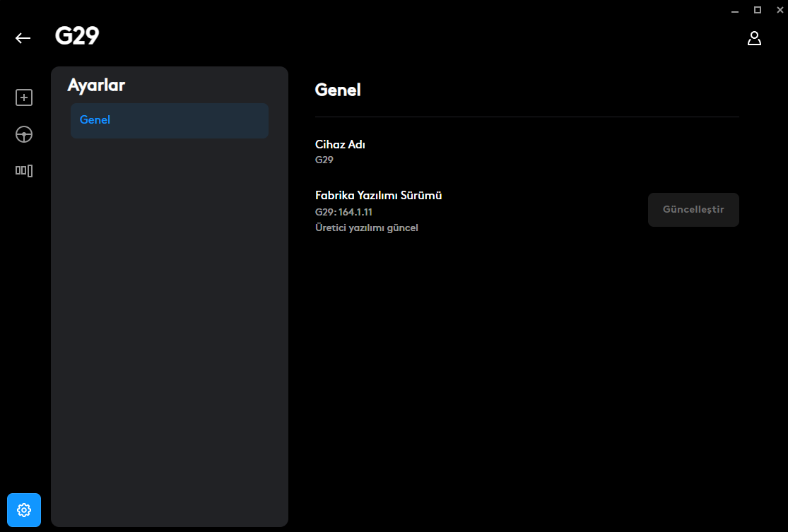Image resolution: width=788 pixels, height=532 pixels.
Task: Click the Cihaz Adı label
Action: tap(340, 145)
